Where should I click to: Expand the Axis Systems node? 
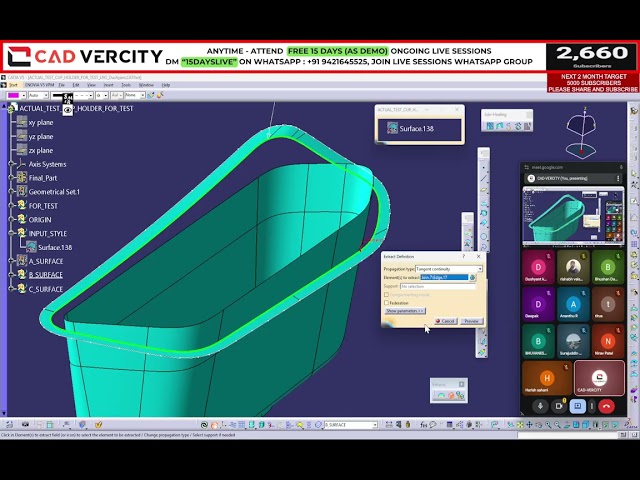[11, 164]
